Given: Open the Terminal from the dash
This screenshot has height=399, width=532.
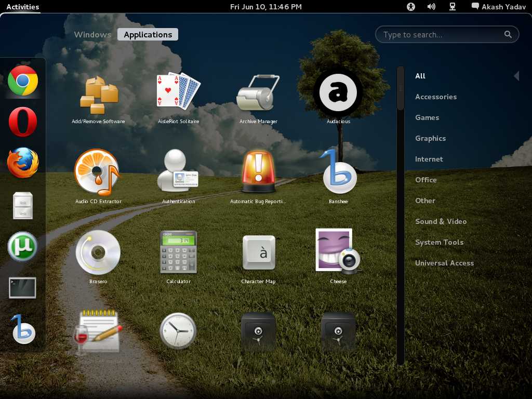Looking at the screenshot, I should [x=23, y=288].
